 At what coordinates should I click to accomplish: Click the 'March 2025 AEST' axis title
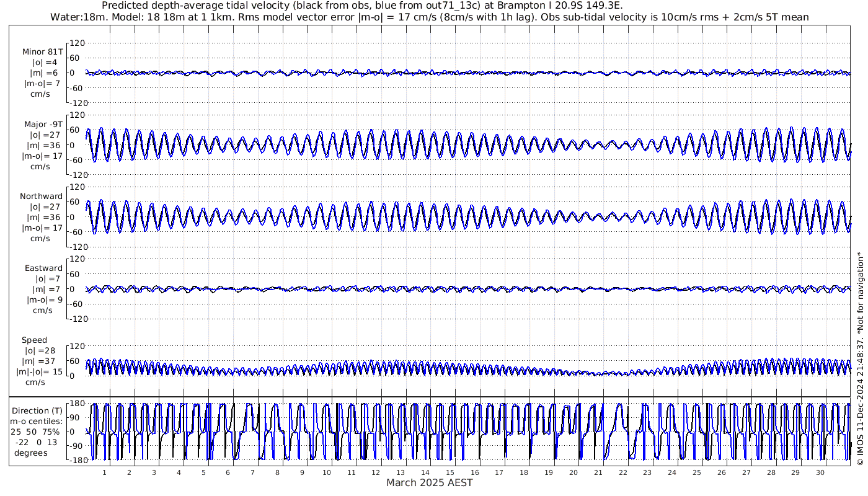430,483
